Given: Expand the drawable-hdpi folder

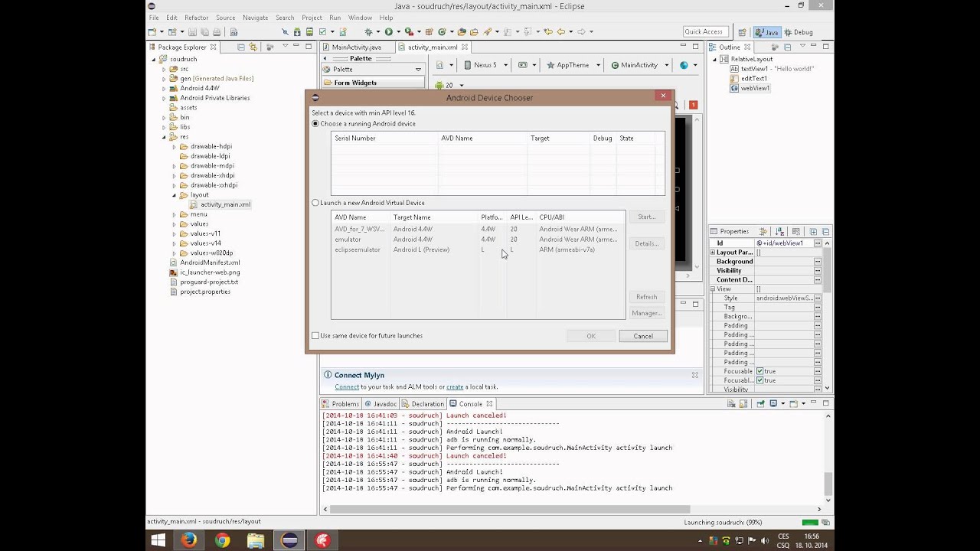Looking at the screenshot, I should pos(174,146).
